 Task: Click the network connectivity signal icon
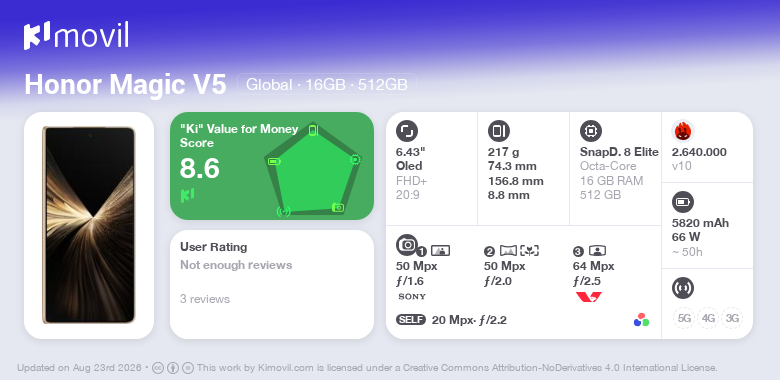coord(683,288)
